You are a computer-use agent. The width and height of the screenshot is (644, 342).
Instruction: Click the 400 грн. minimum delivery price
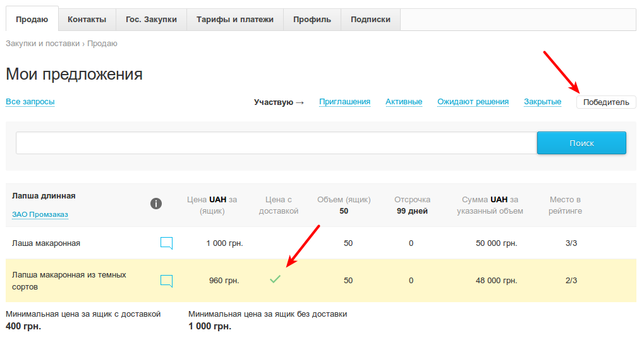(23, 326)
